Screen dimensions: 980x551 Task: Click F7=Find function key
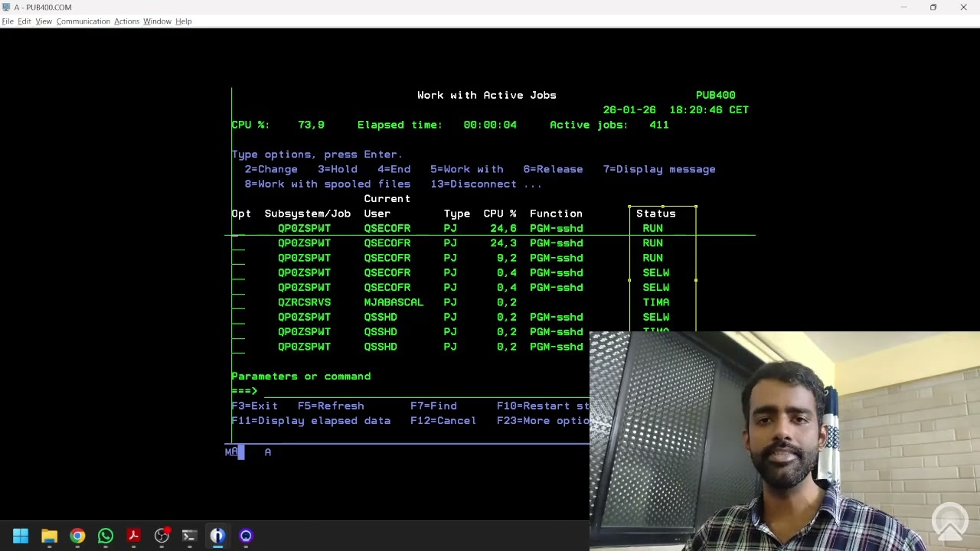tap(433, 406)
